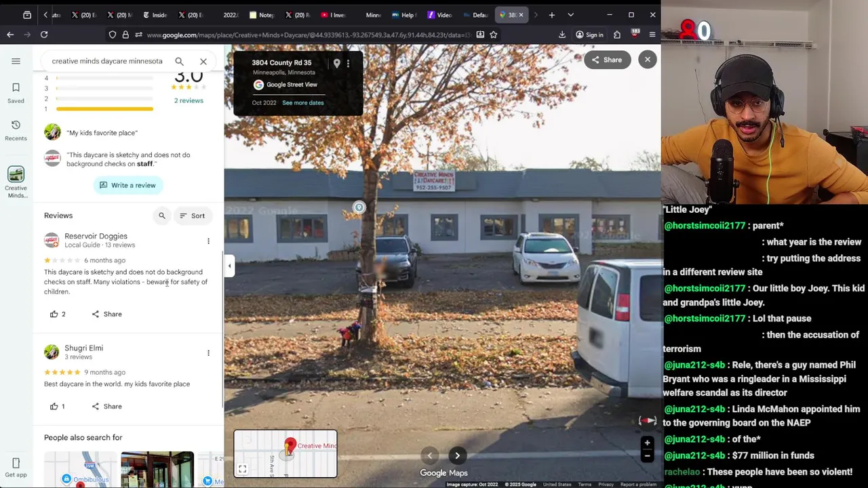Close the active Maps tab
Viewport: 868px width, 488px height.
[521, 15]
